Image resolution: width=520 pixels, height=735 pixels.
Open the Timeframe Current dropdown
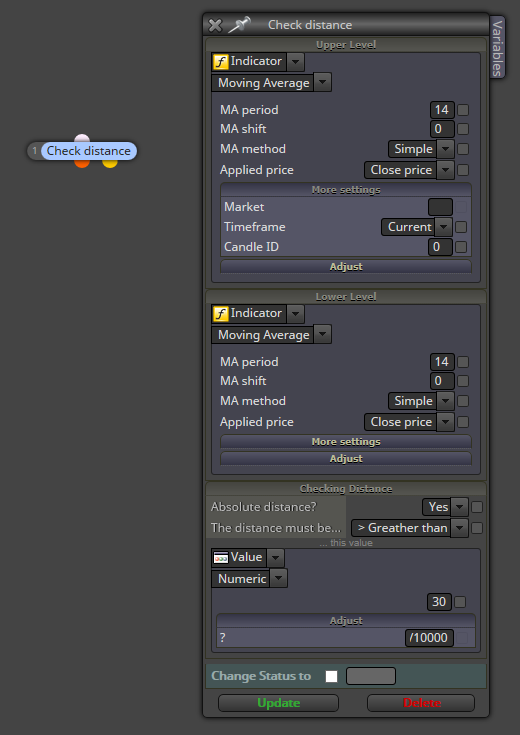(443, 227)
